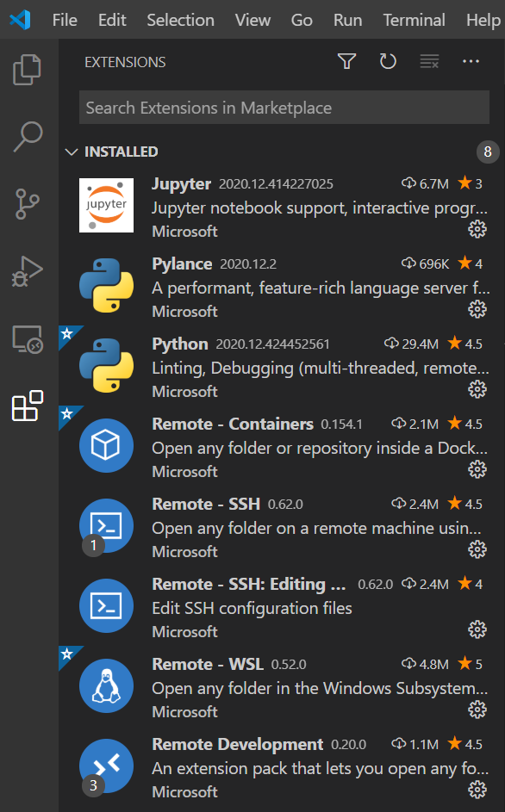Screen dimensions: 505x812
Task: Open the Terminal menu
Action: [x=414, y=20]
